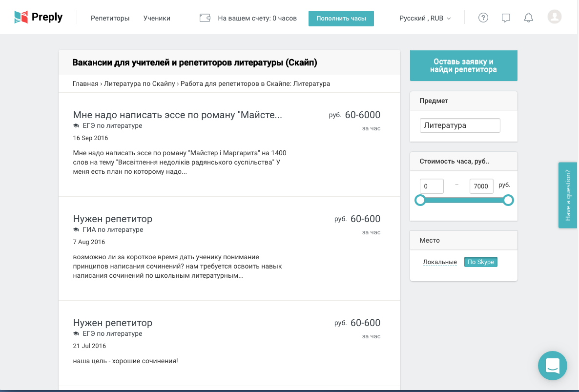This screenshot has width=579, height=392.
Task: Open the Литература subject combo box
Action: click(460, 125)
